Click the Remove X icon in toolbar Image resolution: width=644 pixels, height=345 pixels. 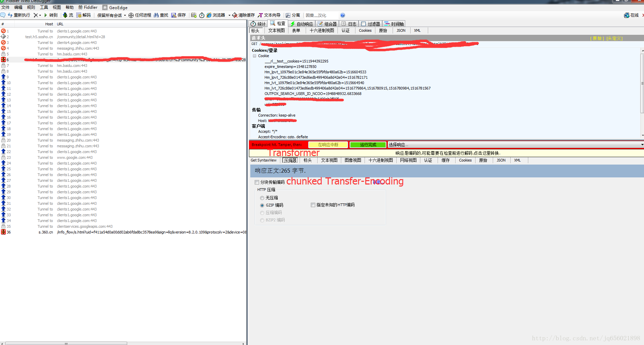(x=36, y=15)
